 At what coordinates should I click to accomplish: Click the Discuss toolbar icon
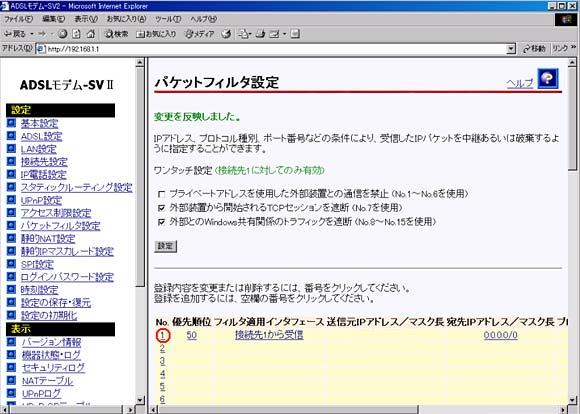[295, 34]
